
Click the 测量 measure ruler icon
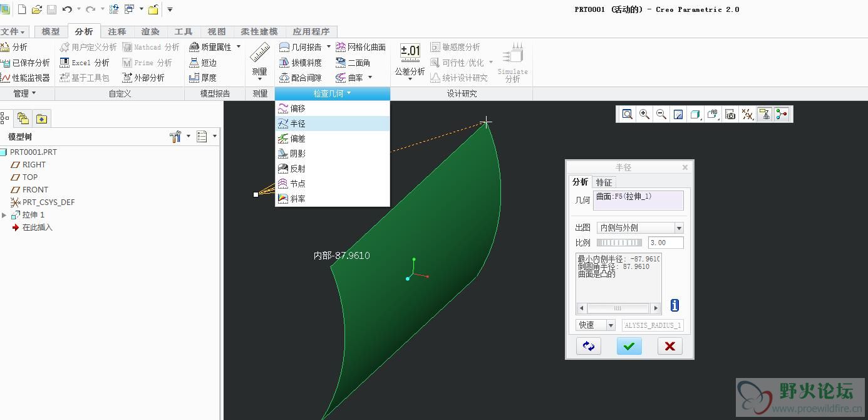click(259, 53)
